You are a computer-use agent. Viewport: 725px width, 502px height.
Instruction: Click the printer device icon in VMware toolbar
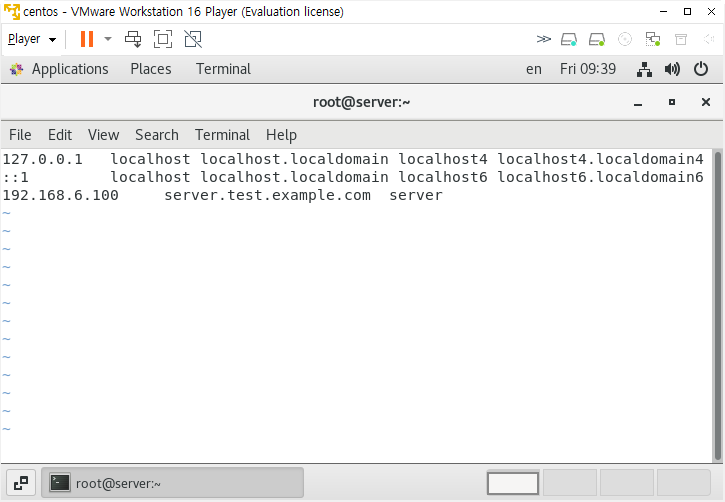coord(681,39)
